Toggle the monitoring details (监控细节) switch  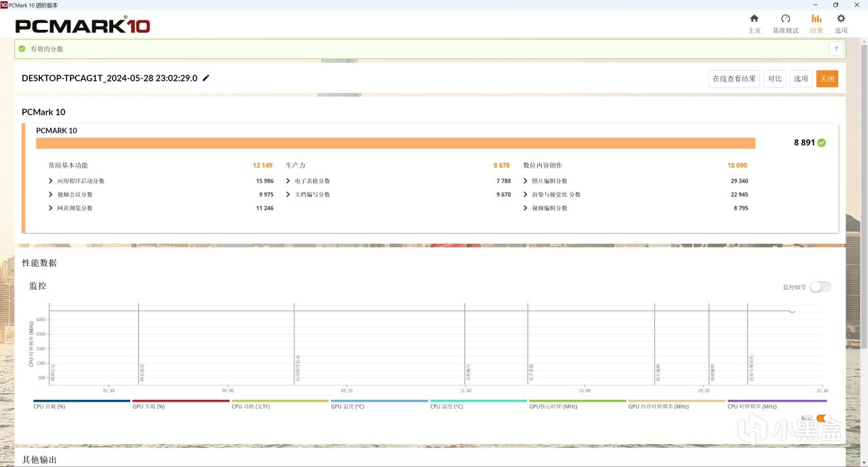[x=820, y=287]
